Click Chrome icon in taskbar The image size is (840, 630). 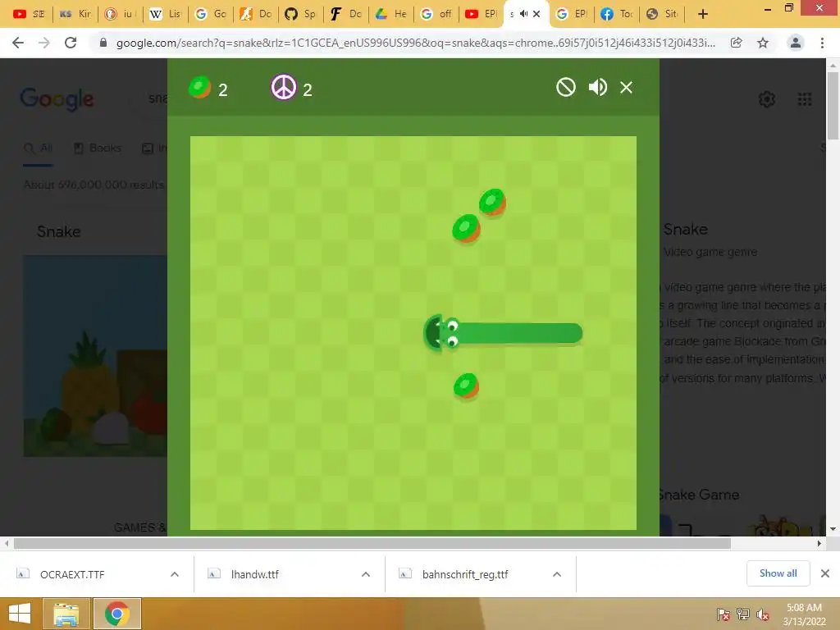tap(117, 614)
